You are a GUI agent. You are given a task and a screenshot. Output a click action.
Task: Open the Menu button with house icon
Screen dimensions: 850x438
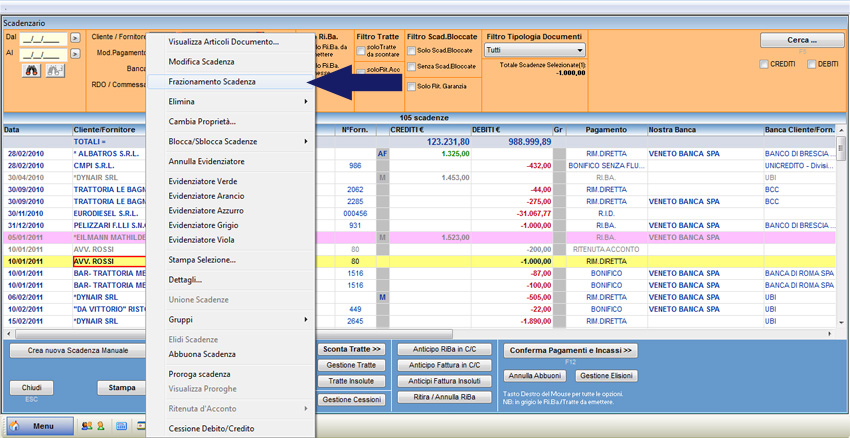point(38,426)
